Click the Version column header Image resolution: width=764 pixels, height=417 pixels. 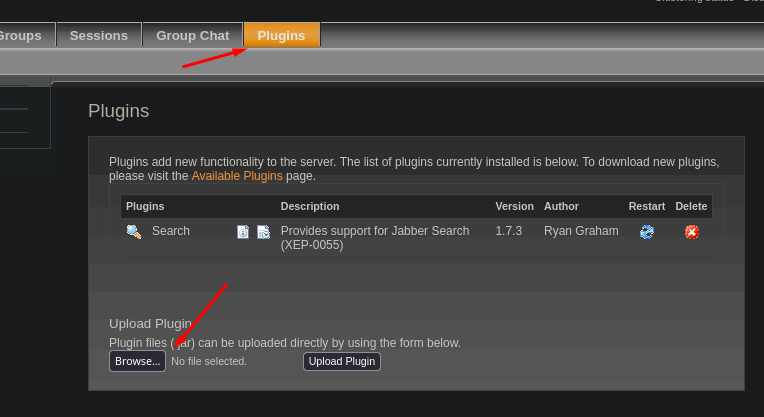tap(514, 206)
